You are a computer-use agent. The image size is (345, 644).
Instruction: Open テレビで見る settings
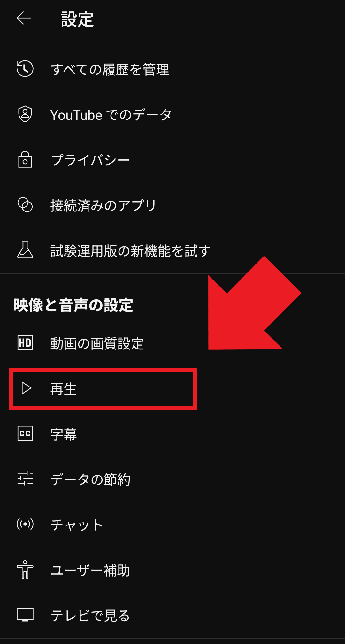(172, 615)
